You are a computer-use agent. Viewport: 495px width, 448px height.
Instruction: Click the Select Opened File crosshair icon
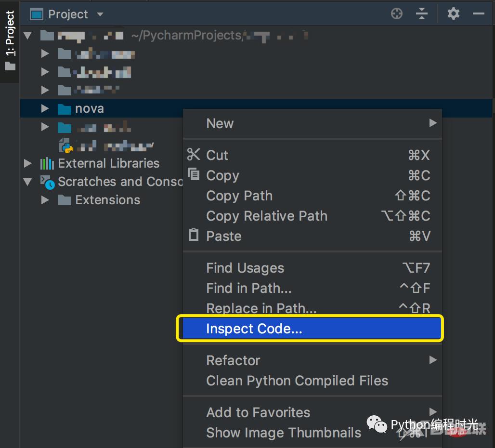click(396, 13)
